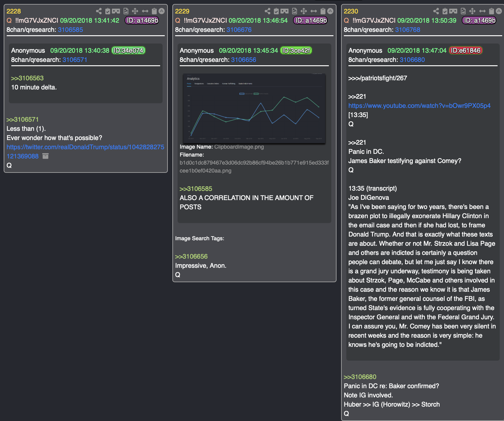Viewport: 504px width, 421px height.
Task: Open anonymous post link 3106680
Action: tap(412, 60)
